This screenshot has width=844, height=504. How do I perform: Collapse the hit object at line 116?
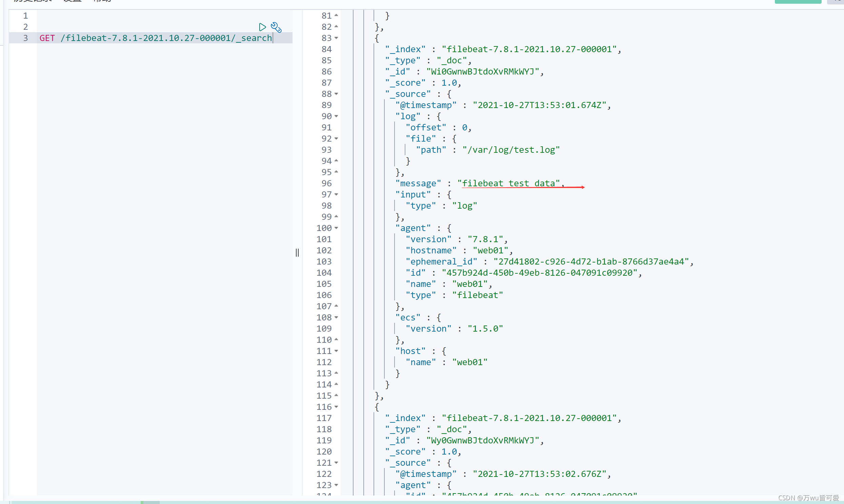336,407
